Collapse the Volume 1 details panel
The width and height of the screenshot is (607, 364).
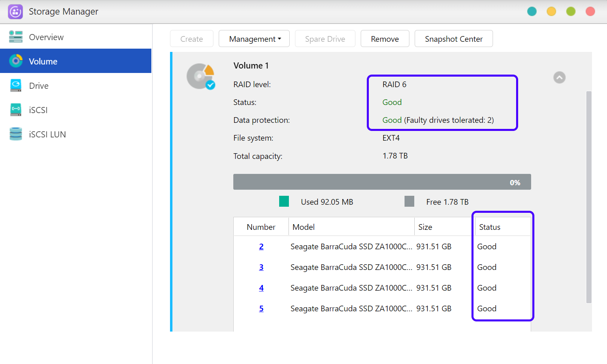(559, 77)
